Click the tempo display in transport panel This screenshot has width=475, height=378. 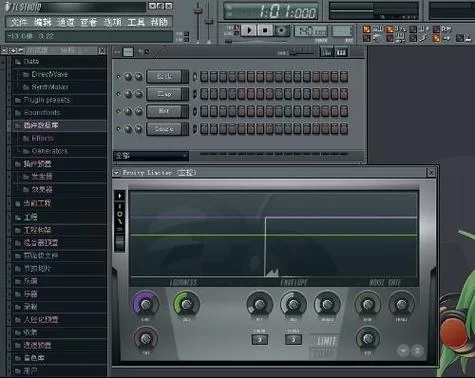(311, 31)
